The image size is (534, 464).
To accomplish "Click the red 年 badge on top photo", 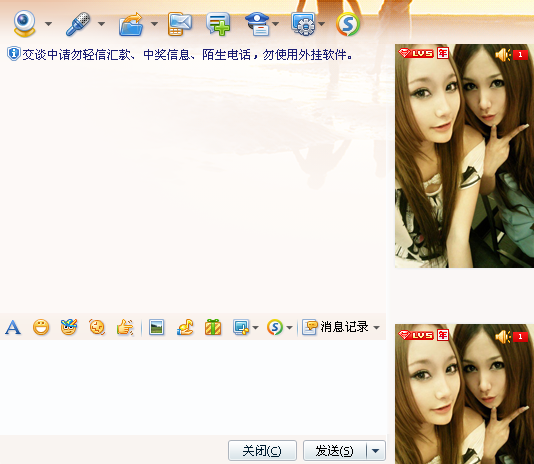I will (443, 53).
